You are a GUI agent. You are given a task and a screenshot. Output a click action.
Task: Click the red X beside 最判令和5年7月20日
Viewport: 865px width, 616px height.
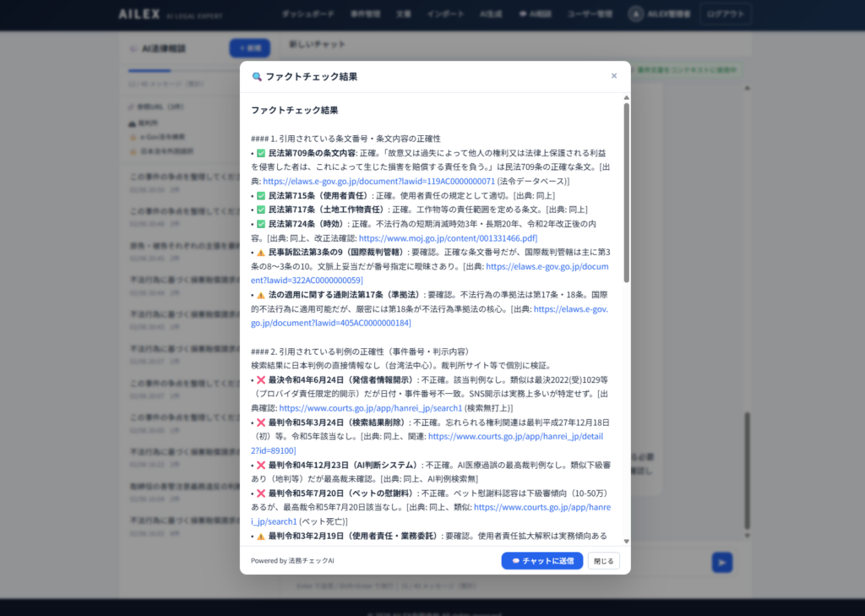261,493
